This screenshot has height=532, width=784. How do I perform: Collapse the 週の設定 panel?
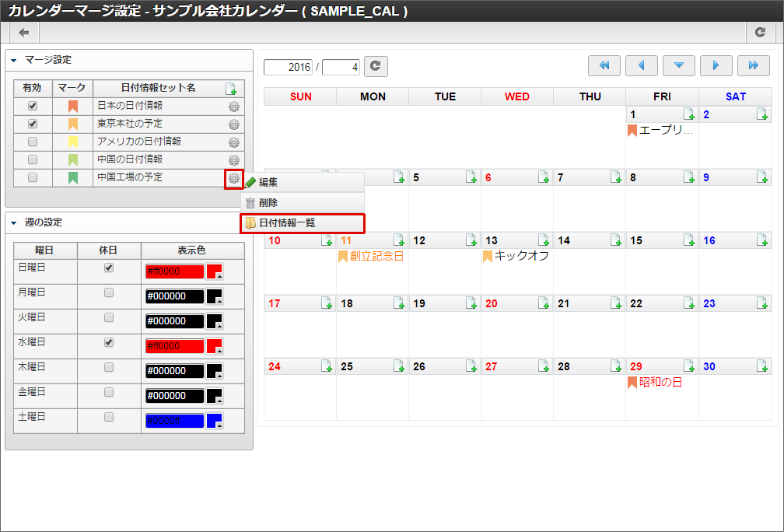point(14,222)
